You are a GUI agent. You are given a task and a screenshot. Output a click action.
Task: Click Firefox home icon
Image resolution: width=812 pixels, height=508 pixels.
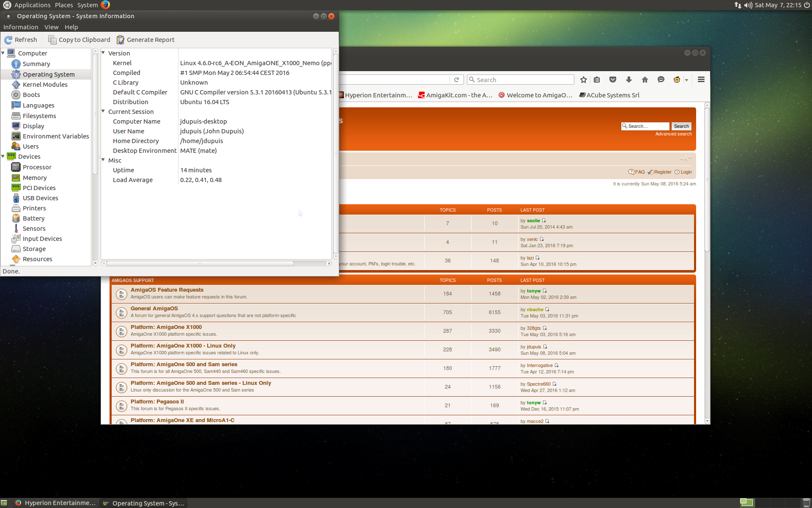(x=645, y=80)
